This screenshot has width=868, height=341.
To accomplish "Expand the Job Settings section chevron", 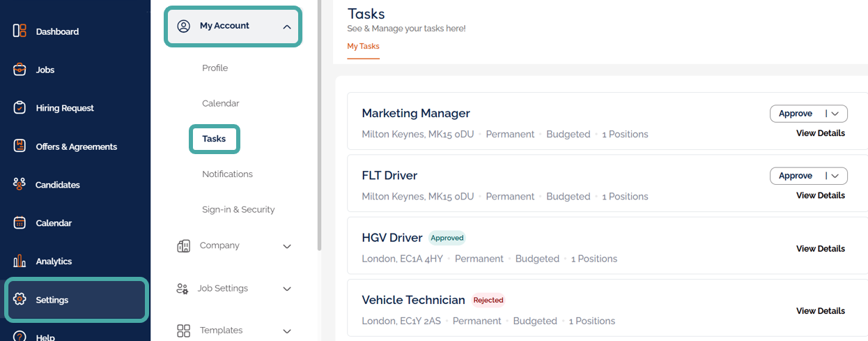I will [x=286, y=289].
